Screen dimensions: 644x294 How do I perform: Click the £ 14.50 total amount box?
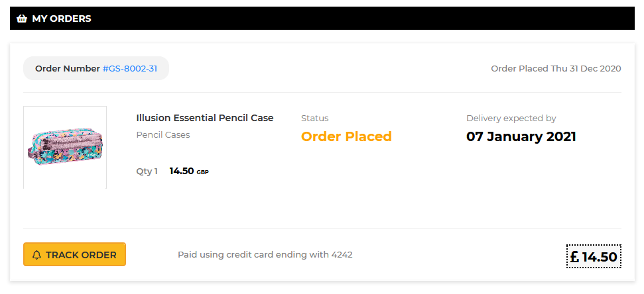pyautogui.click(x=594, y=256)
